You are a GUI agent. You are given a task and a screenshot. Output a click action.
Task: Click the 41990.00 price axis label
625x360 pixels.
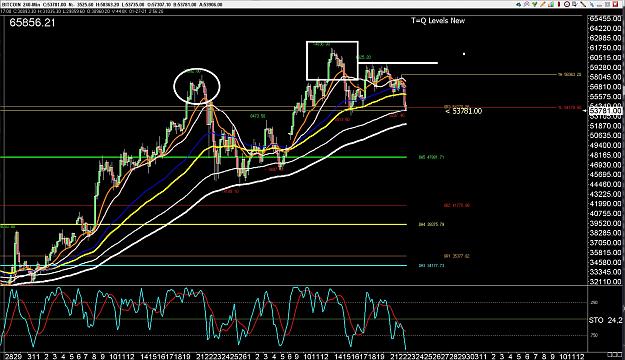click(x=605, y=204)
